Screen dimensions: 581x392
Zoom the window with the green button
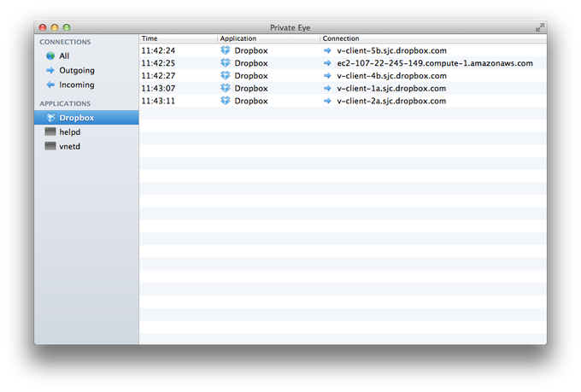point(67,27)
